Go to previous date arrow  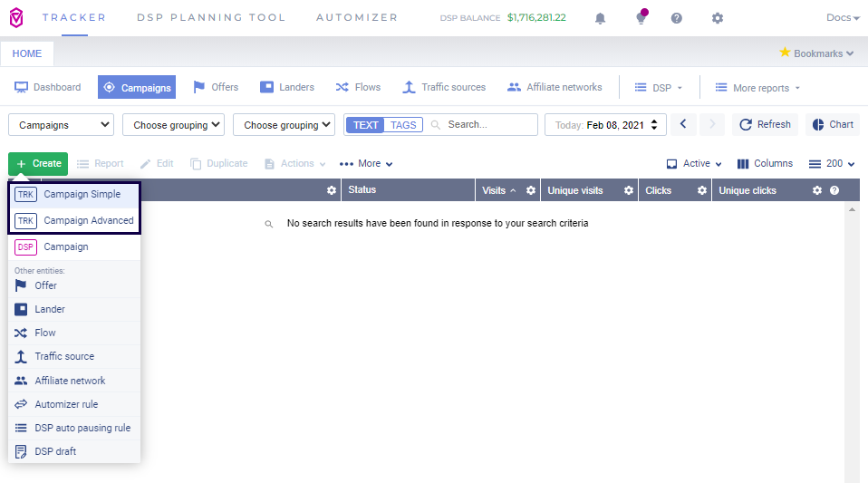click(684, 125)
